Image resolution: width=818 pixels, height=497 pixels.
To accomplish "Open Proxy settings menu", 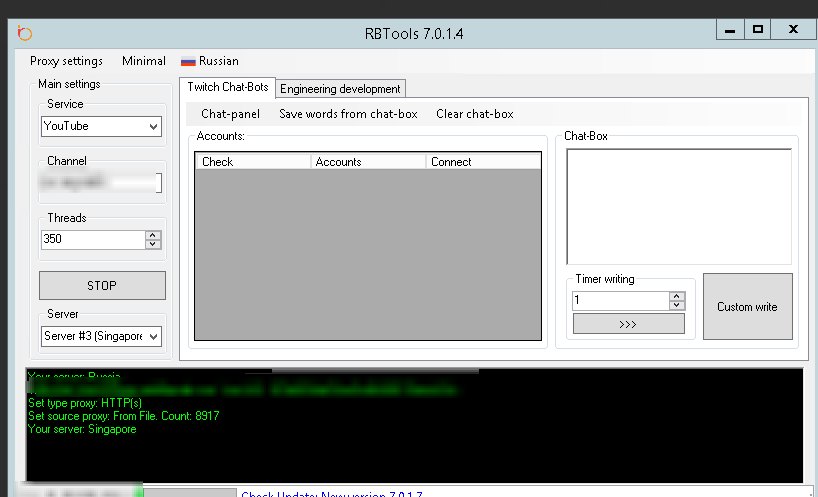I will tap(66, 61).
